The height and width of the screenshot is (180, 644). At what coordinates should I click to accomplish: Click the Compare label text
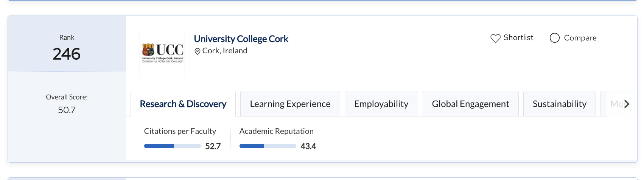click(580, 38)
